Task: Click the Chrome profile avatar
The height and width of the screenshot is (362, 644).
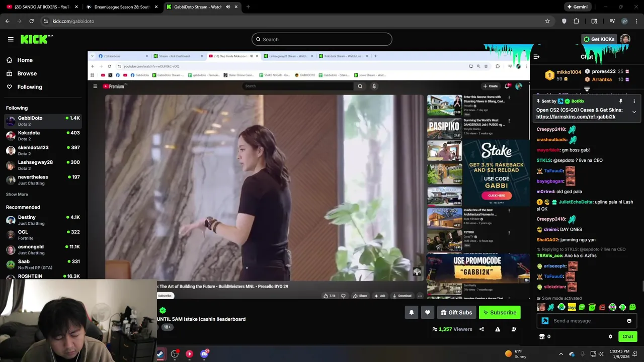Action: tap(624, 21)
